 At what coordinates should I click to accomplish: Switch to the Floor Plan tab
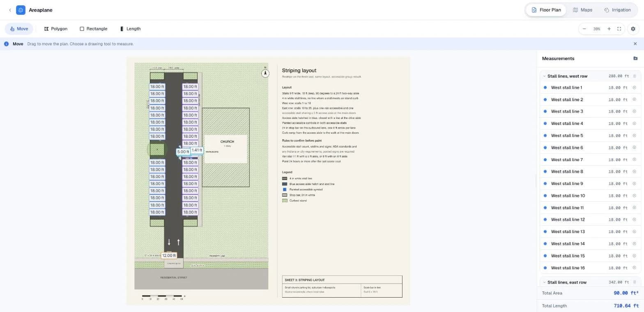pyautogui.click(x=546, y=10)
